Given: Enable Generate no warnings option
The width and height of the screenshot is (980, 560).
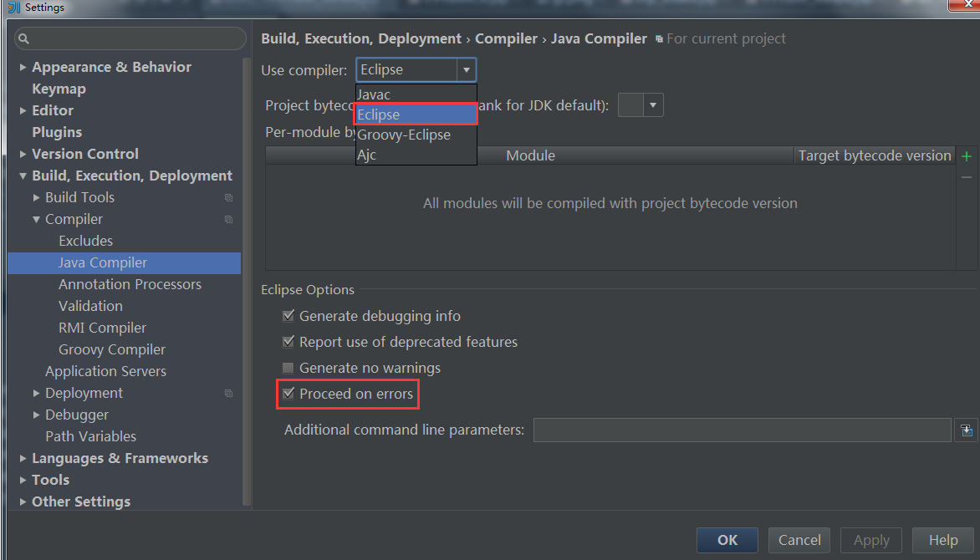Looking at the screenshot, I should (x=288, y=368).
